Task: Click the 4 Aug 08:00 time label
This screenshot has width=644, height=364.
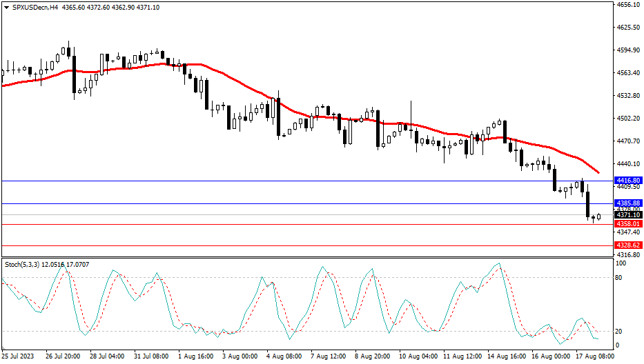Action: [284, 357]
